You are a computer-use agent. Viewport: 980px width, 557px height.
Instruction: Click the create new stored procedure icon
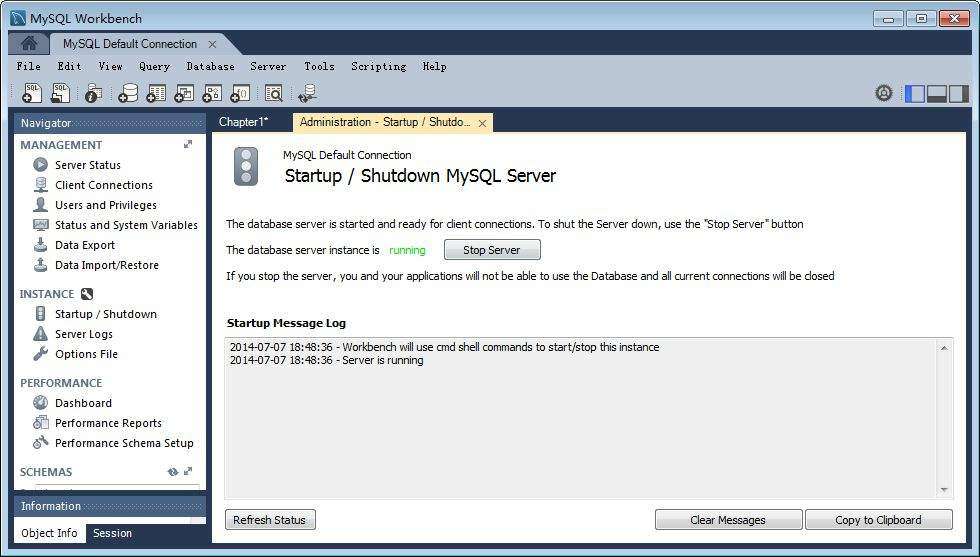point(212,93)
